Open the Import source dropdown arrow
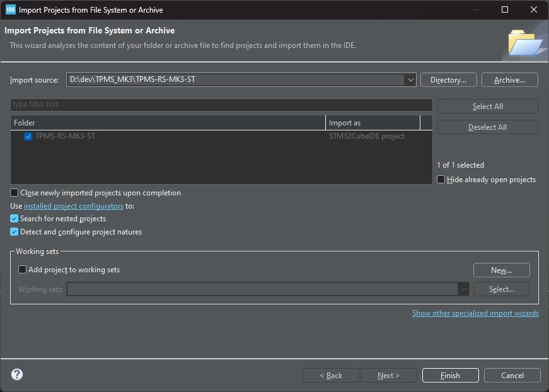549x392 pixels. coord(410,80)
